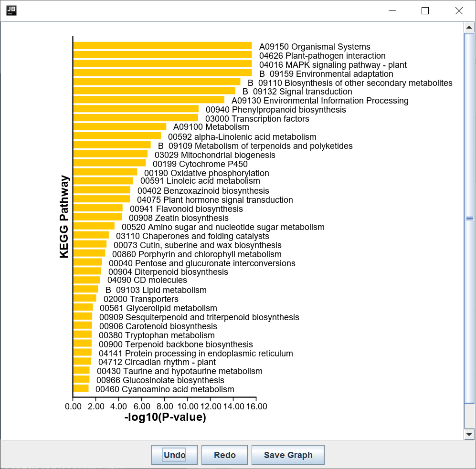The width and height of the screenshot is (476, 469).
Task: Select the 'B 09103 Lipid metabolism' label
Action: pyautogui.click(x=156, y=290)
